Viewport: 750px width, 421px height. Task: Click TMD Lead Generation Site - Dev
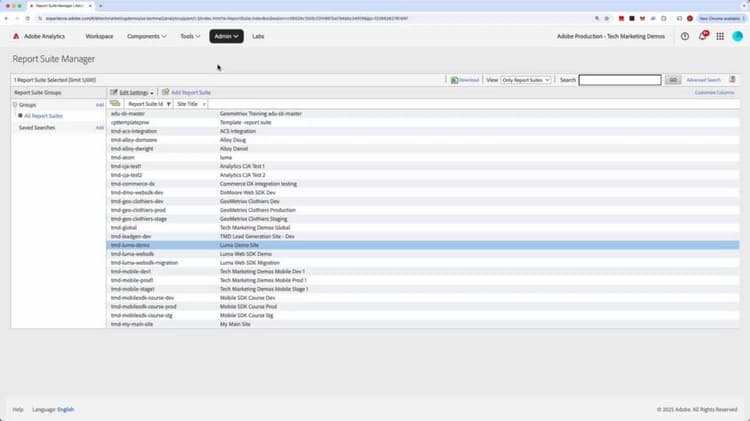click(x=257, y=236)
